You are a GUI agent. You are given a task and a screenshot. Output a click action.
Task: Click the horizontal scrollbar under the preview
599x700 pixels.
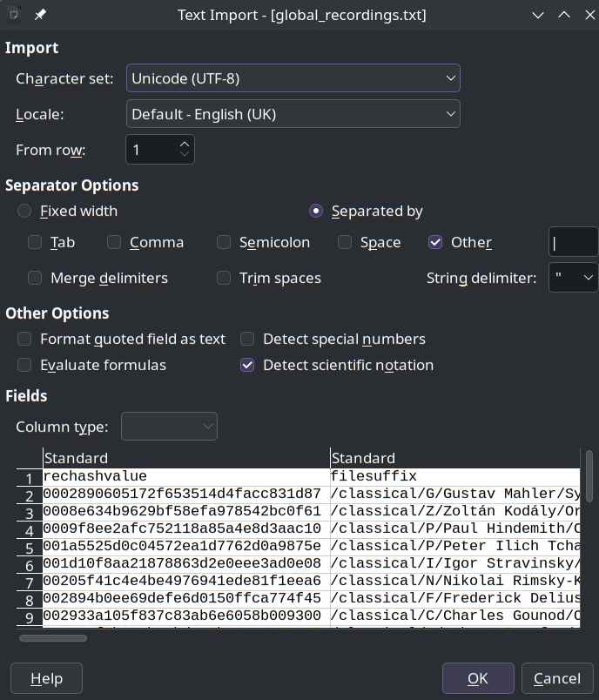pyautogui.click(x=53, y=638)
